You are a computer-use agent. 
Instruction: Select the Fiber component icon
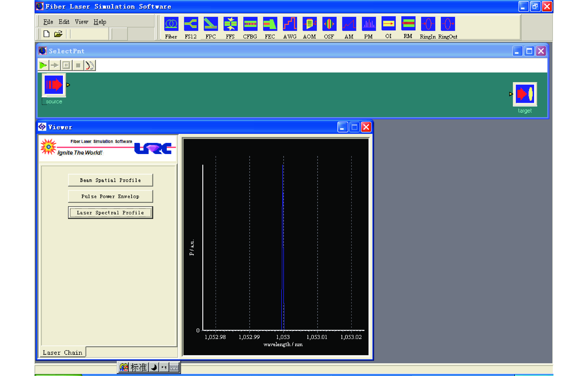tap(171, 24)
